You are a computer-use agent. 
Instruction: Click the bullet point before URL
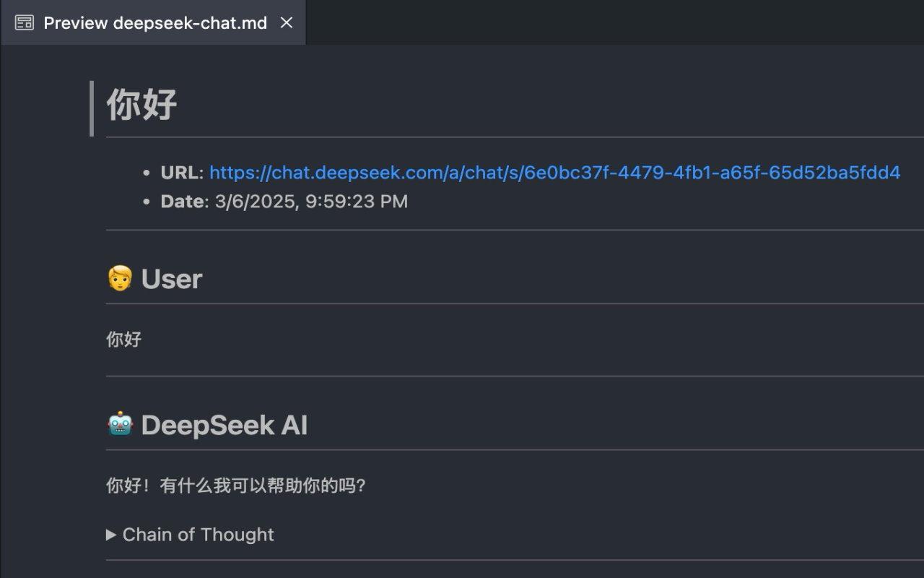coord(147,173)
